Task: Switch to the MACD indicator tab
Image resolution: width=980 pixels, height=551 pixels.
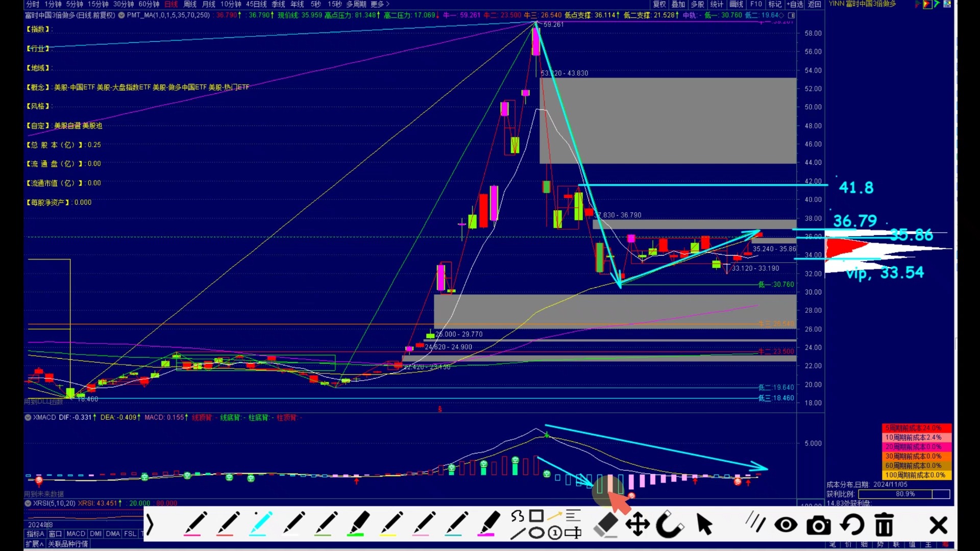Action: 76,534
